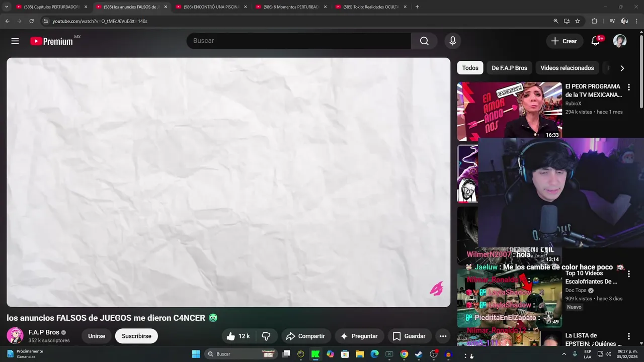This screenshot has height=362, width=644.
Task: Click the Suscribirse button
Action: [136, 336]
